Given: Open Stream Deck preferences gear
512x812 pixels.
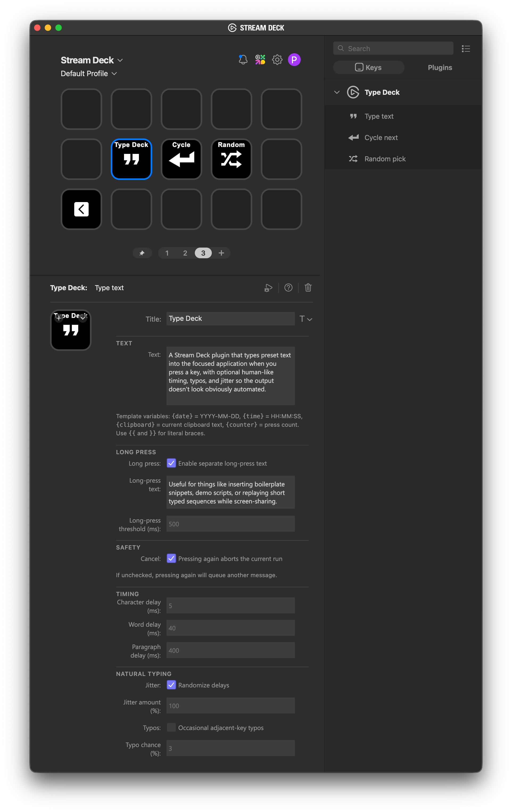Looking at the screenshot, I should tap(277, 60).
